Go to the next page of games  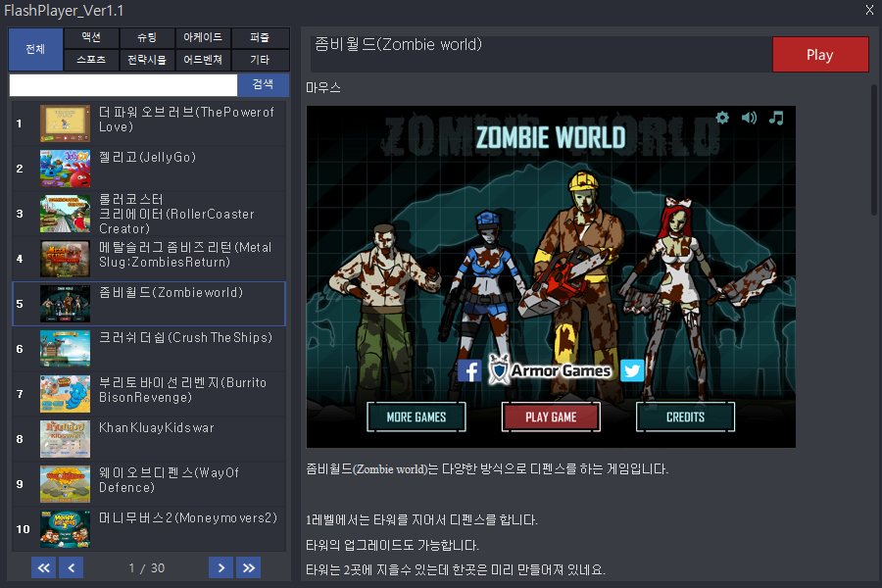click(221, 567)
